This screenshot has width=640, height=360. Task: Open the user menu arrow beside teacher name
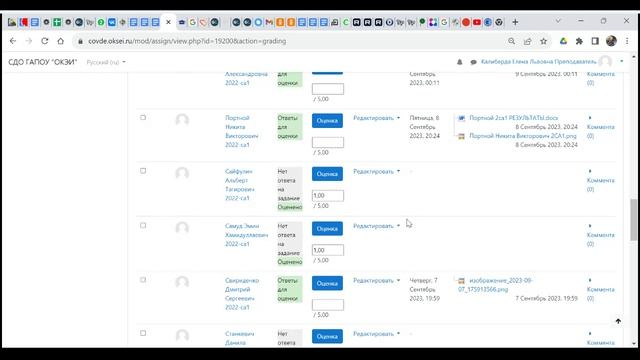(x=622, y=62)
